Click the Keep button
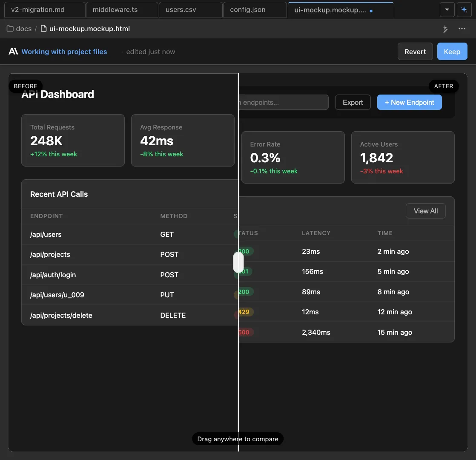Screen dimensions: 476x460 point(452,52)
